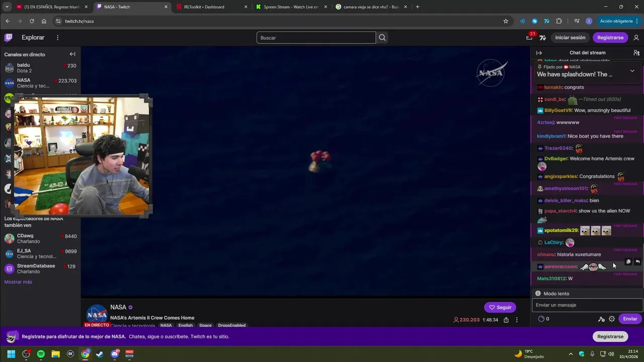Open channel points balance icon
Screen dimensions: 644x362
click(x=541, y=319)
